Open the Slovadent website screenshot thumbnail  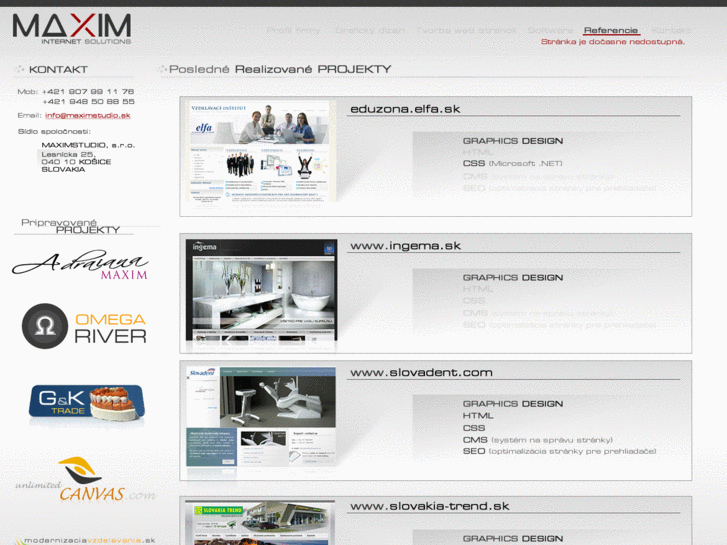click(261, 417)
